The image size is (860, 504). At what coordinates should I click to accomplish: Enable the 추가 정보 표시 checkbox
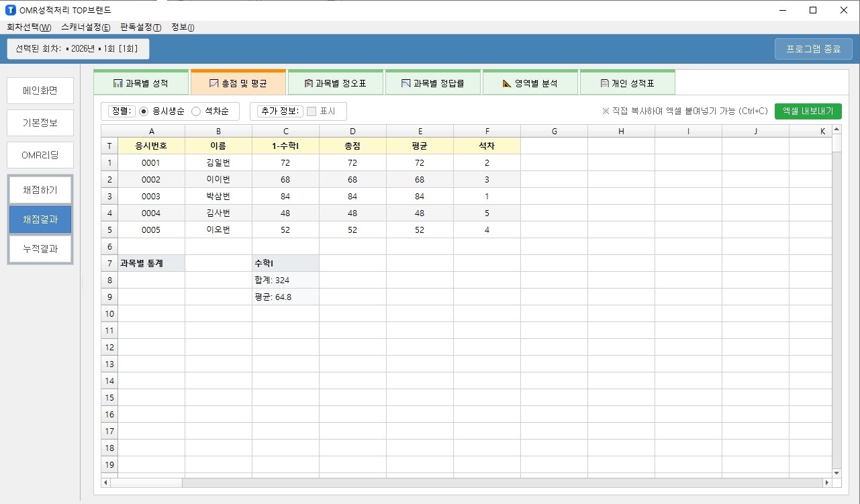coord(312,111)
